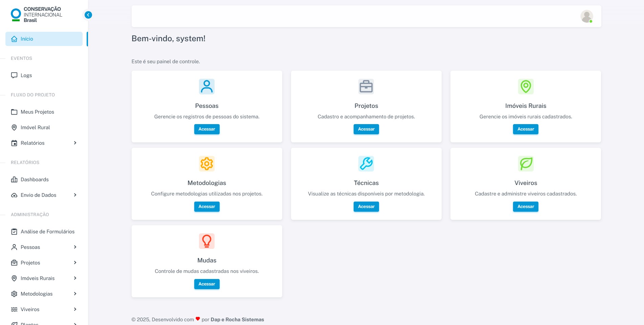This screenshot has width=644, height=325.
Task: Click the Envio de Dados cloud upload icon
Action: coord(14,195)
